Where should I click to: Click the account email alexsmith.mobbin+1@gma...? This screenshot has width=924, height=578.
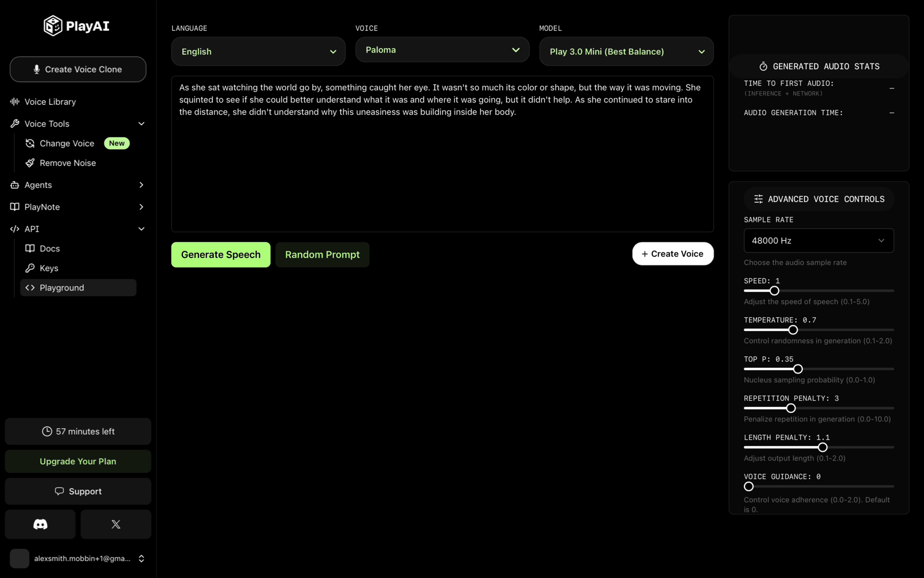point(82,559)
